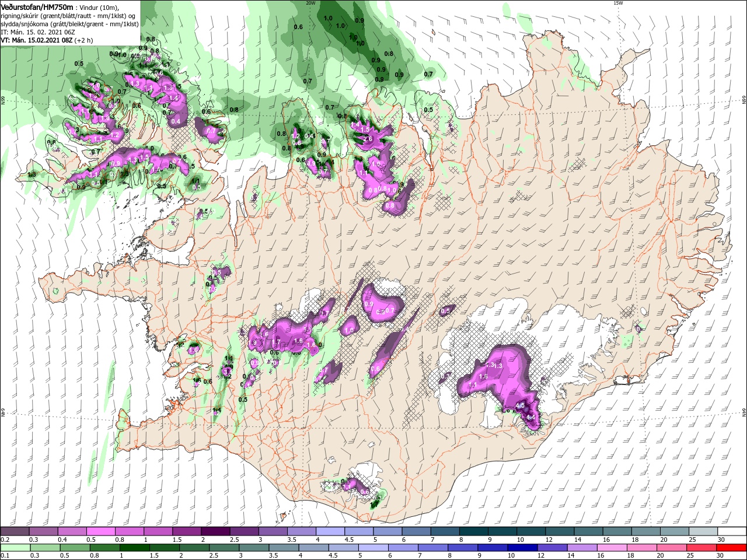This screenshot has height=560, width=747.
Task: Click the bright red rain swatch labeled 30
Action: (732, 548)
